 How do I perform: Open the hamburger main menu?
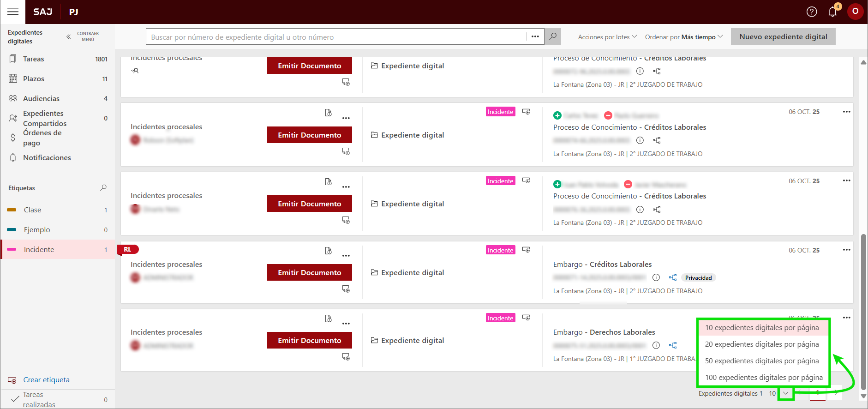(13, 12)
